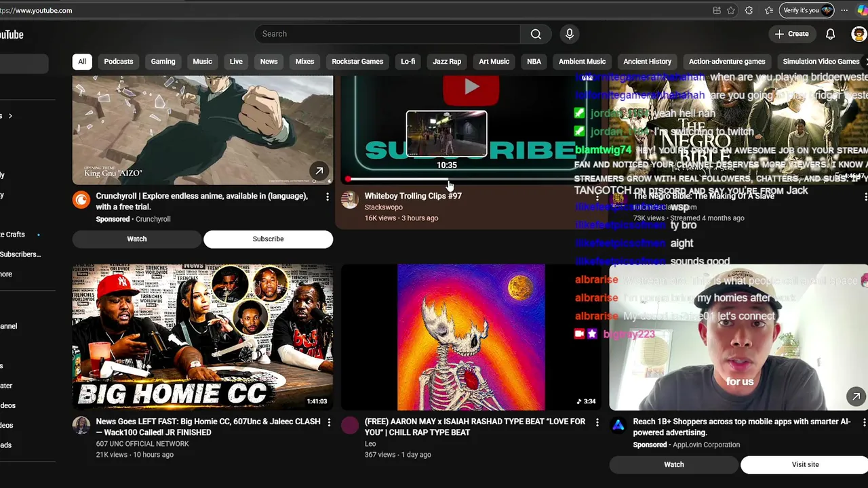Click Watch under AppLovin ad
The width and height of the screenshot is (868, 488).
point(674,464)
